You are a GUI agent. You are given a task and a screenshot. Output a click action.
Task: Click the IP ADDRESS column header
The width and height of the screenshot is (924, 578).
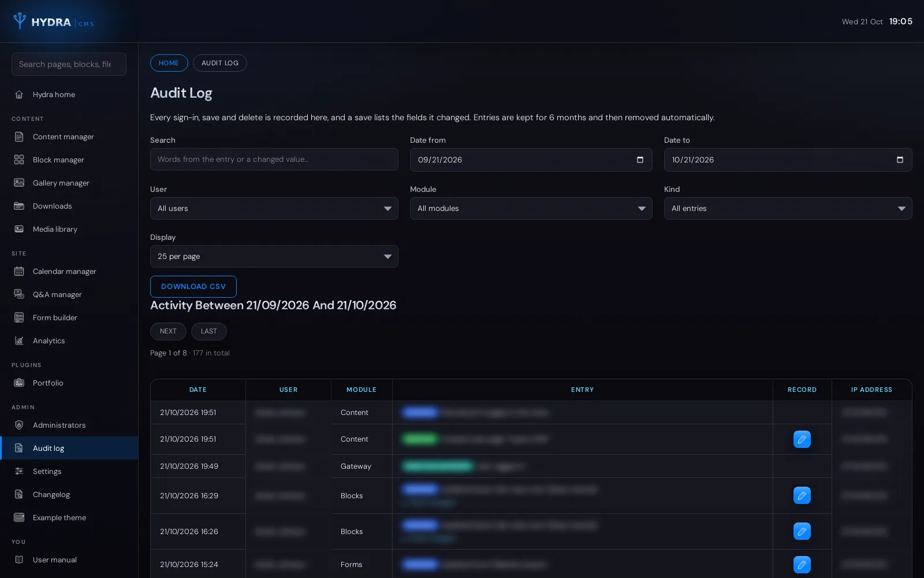(872, 390)
